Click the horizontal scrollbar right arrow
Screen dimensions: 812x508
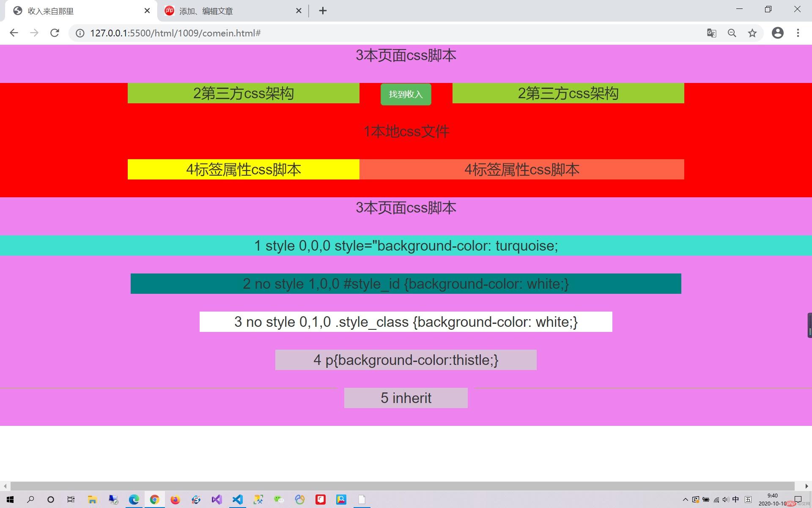807,486
